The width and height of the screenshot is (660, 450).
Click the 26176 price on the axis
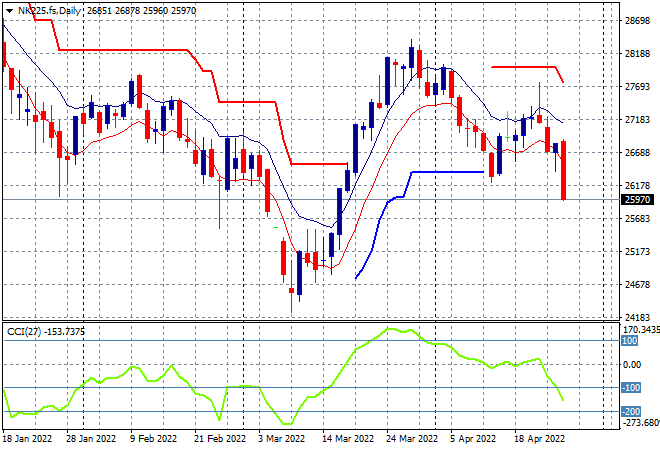pos(637,186)
